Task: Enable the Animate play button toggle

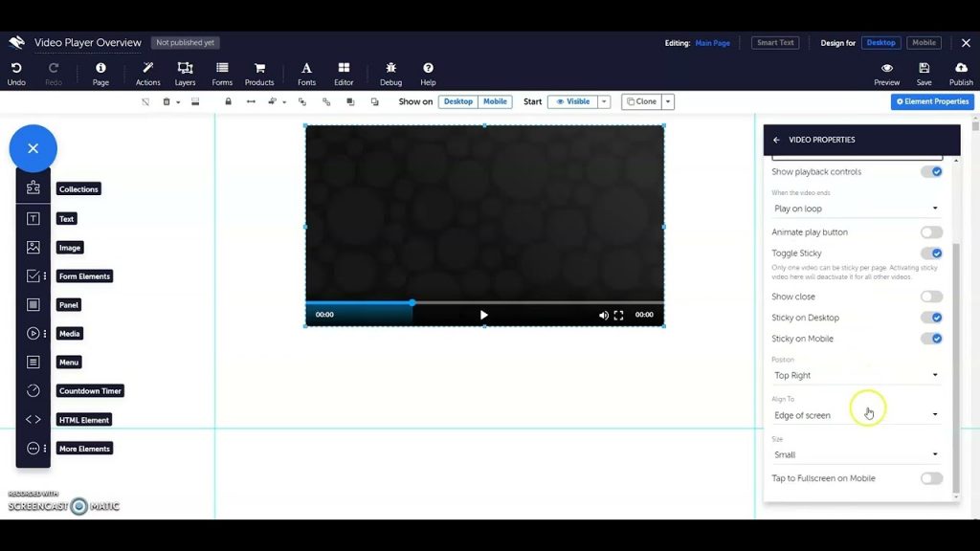Action: pos(931,232)
